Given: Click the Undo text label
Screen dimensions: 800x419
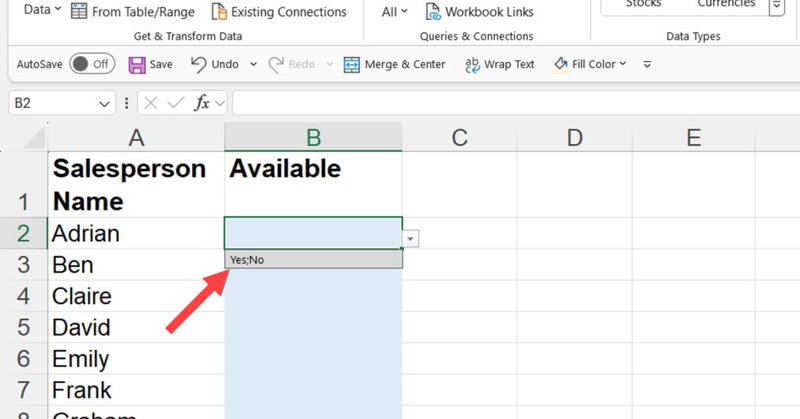Looking at the screenshot, I should [225, 64].
